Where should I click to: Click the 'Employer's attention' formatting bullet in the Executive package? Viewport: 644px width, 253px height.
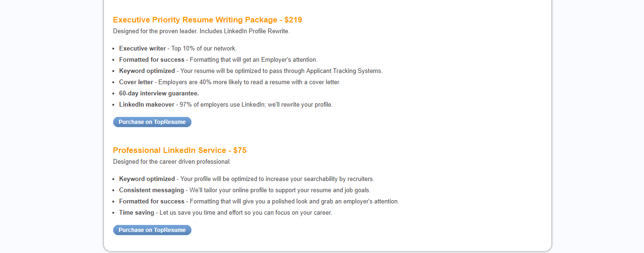pyautogui.click(x=219, y=60)
